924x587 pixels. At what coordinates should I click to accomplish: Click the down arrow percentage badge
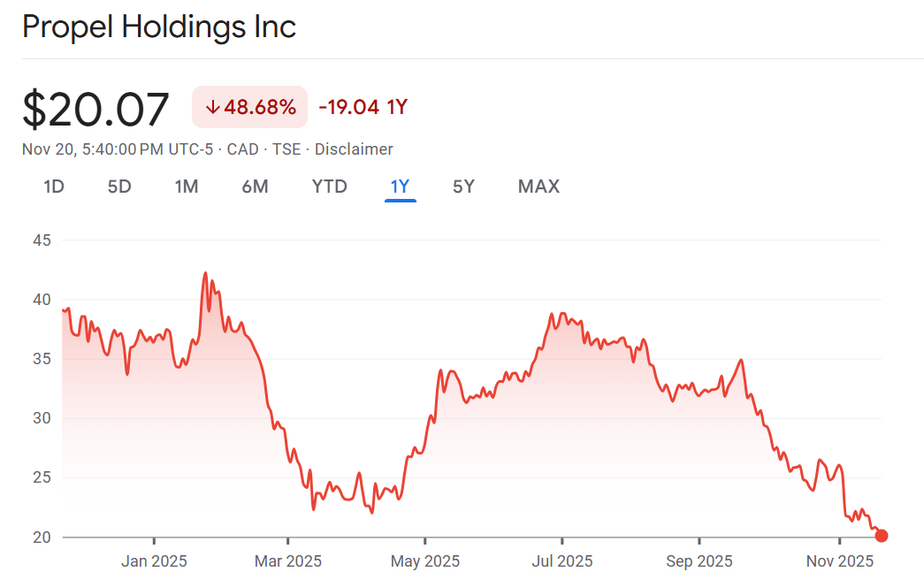coord(250,108)
